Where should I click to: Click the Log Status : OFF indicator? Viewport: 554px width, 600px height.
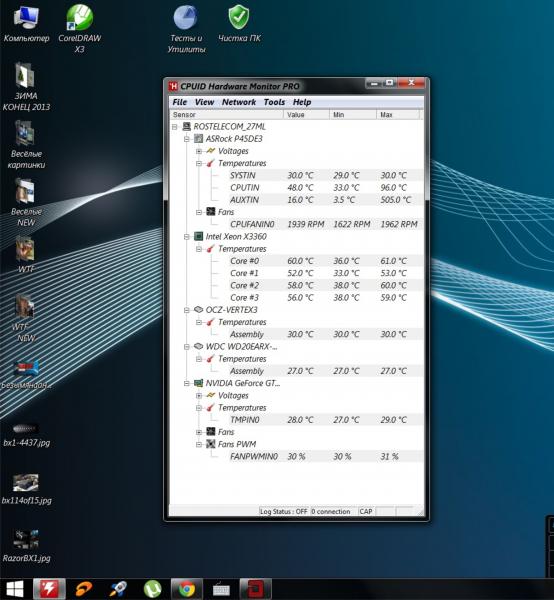coord(284,511)
